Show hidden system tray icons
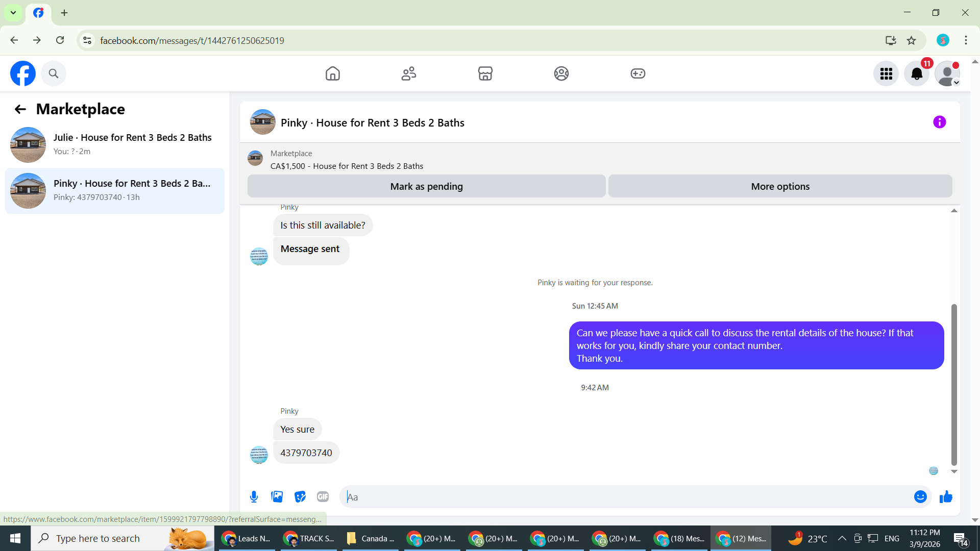This screenshot has height=551, width=980. click(842, 538)
